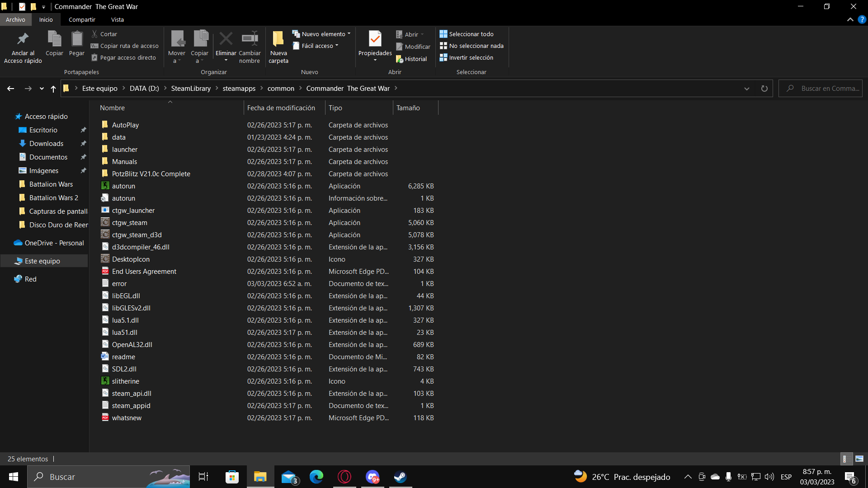Open the address bar history dropdown

click(x=747, y=89)
